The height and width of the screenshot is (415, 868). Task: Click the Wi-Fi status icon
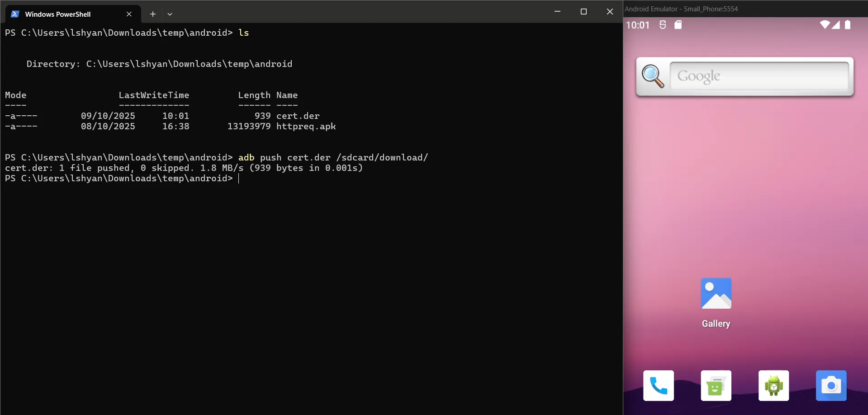pos(825,25)
